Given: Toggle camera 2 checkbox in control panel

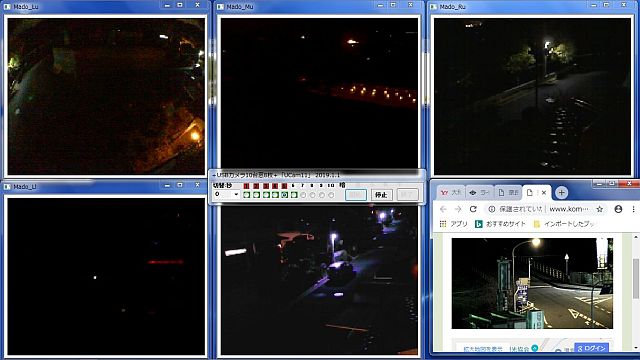Looking at the screenshot, I should pyautogui.click(x=256, y=195).
